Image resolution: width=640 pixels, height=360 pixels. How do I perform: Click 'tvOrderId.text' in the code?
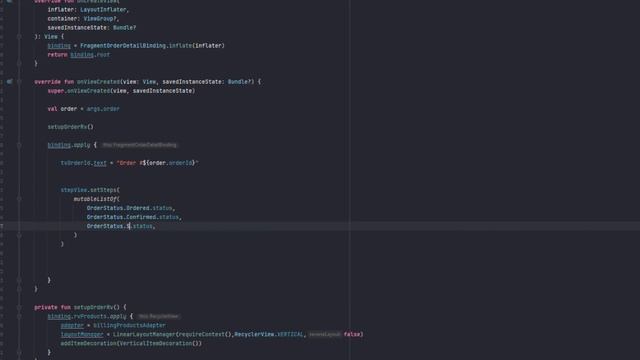[83, 163]
